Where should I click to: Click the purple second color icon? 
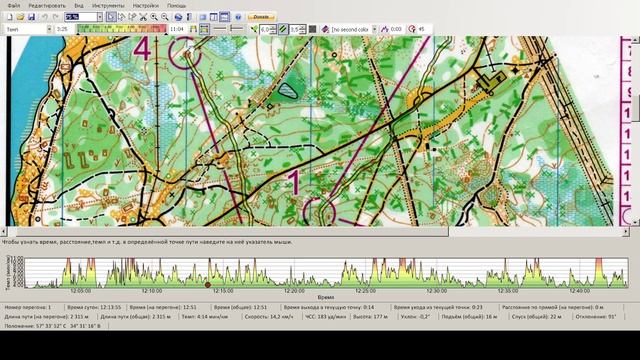pyautogui.click(x=325, y=29)
